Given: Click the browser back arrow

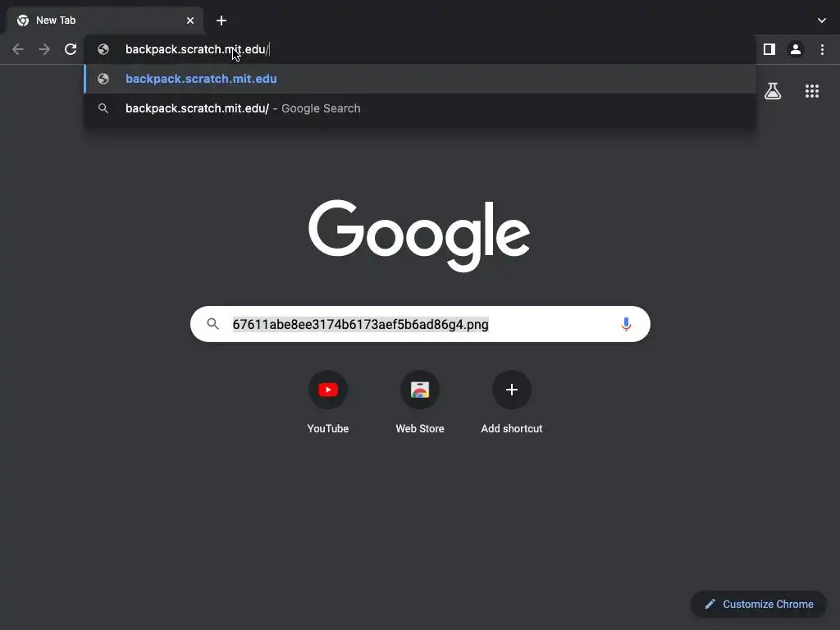Looking at the screenshot, I should point(18,49).
